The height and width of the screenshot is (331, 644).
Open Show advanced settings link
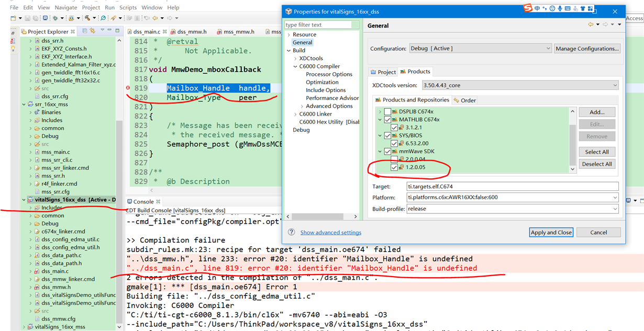331,232
